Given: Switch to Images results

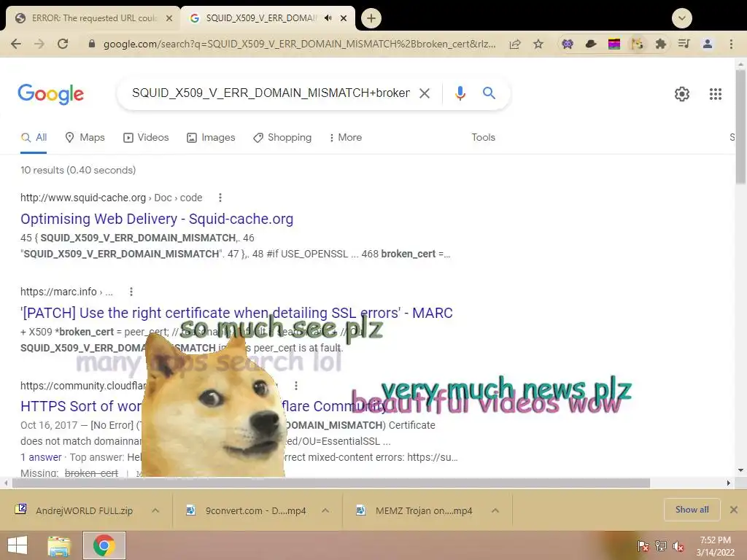Looking at the screenshot, I should coord(211,138).
